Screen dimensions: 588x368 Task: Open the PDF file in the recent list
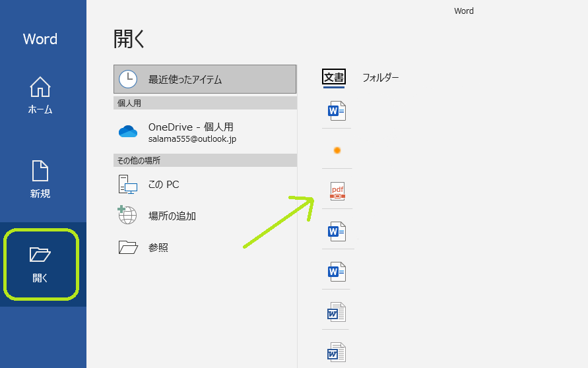tap(337, 191)
